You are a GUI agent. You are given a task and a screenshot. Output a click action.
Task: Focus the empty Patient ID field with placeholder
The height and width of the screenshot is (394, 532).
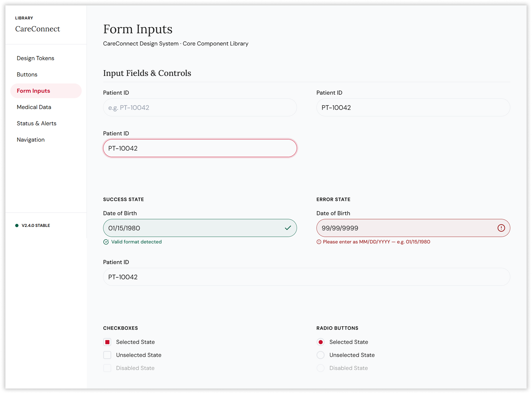pos(200,108)
